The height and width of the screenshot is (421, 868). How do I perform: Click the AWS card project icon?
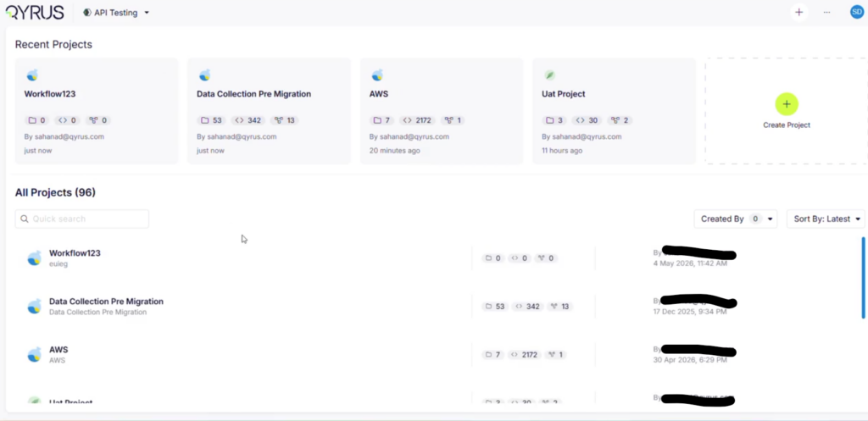(377, 75)
